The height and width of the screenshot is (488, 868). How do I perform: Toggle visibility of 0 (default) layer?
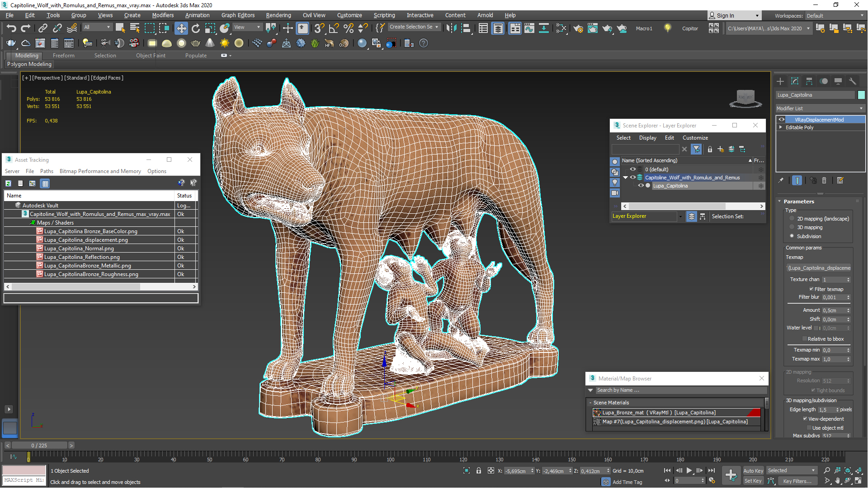[633, 169]
